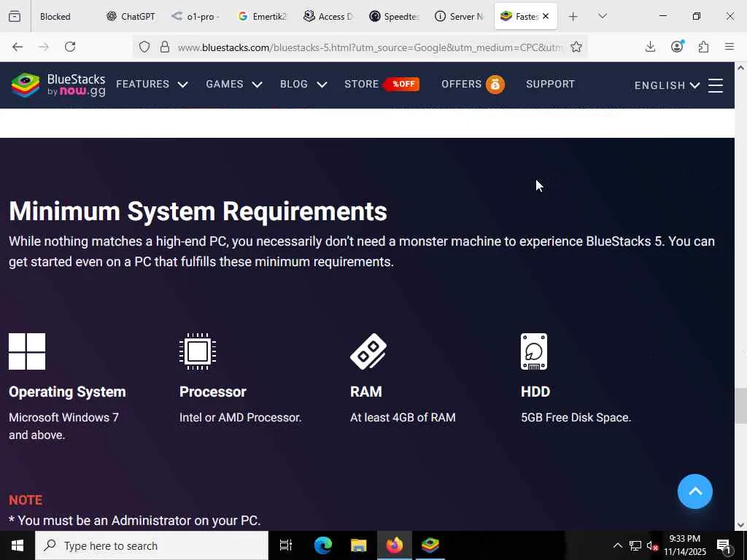This screenshot has height=560, width=747.
Task: Open the ENGLISH language dropdown
Action: tap(667, 85)
